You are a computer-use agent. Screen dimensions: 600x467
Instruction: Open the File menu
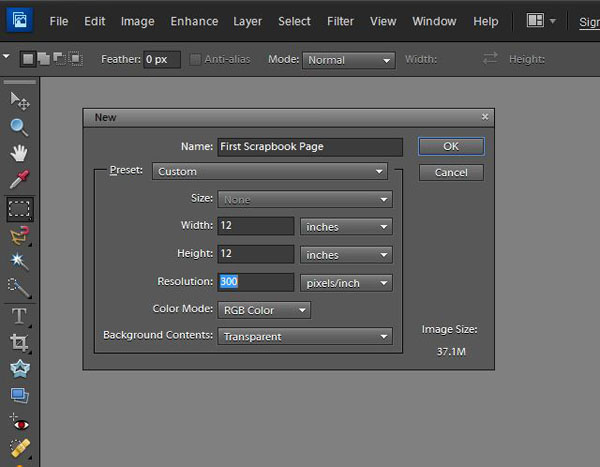point(59,21)
